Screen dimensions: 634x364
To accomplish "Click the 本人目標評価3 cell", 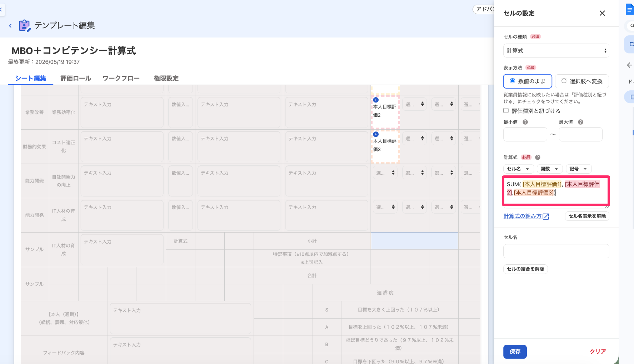I will (x=385, y=146).
